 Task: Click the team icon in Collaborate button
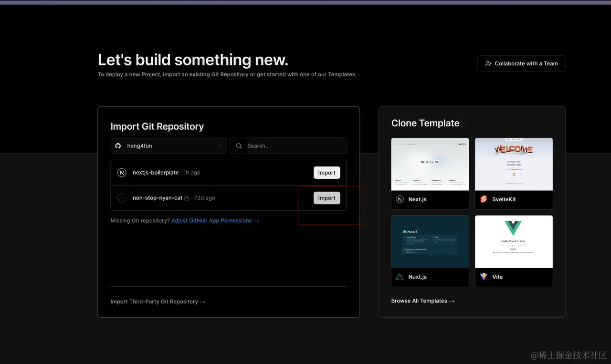(x=488, y=63)
